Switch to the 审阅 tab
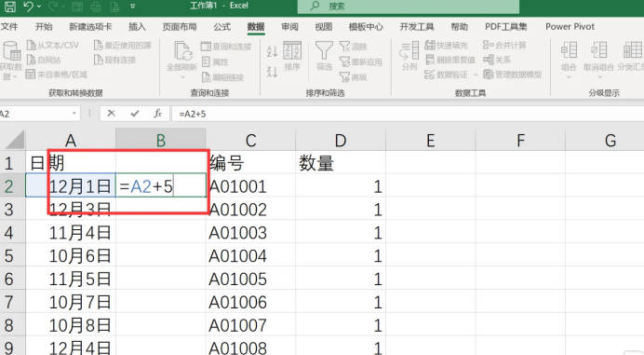This screenshot has width=644, height=355. (289, 27)
